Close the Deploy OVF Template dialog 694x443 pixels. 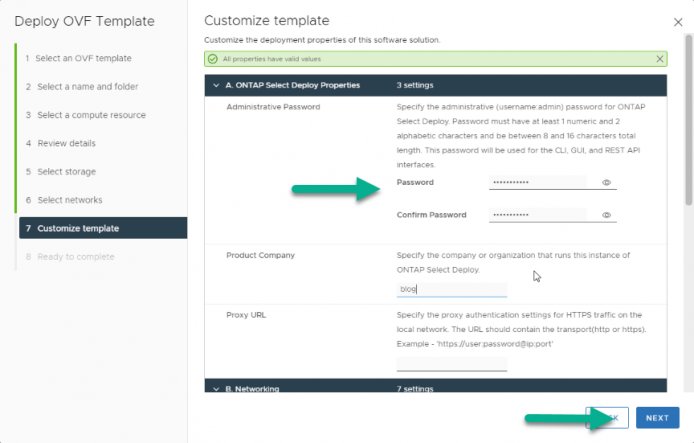678,22
